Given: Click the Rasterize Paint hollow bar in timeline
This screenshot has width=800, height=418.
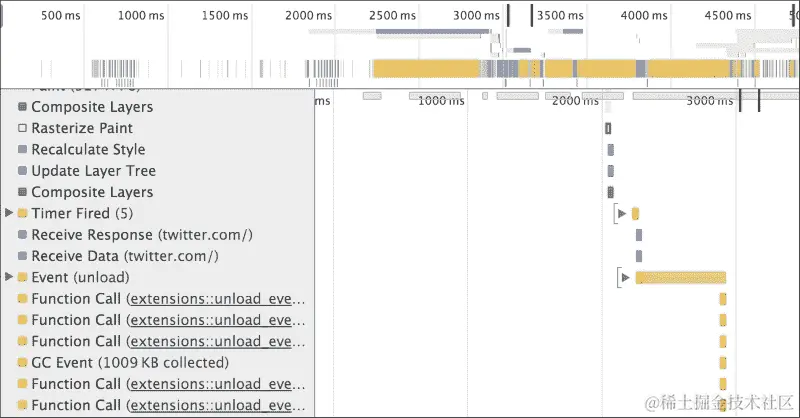Looking at the screenshot, I should coord(608,128).
